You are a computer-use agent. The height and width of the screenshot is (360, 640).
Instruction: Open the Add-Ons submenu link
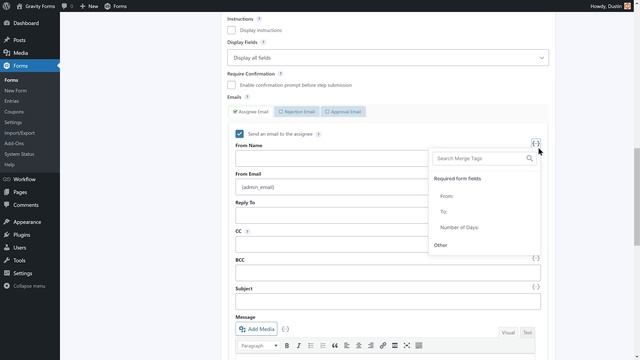[14, 144]
